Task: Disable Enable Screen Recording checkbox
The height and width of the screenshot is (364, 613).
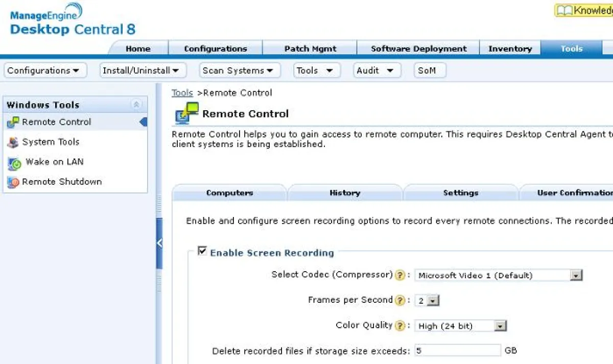Action: tap(202, 250)
